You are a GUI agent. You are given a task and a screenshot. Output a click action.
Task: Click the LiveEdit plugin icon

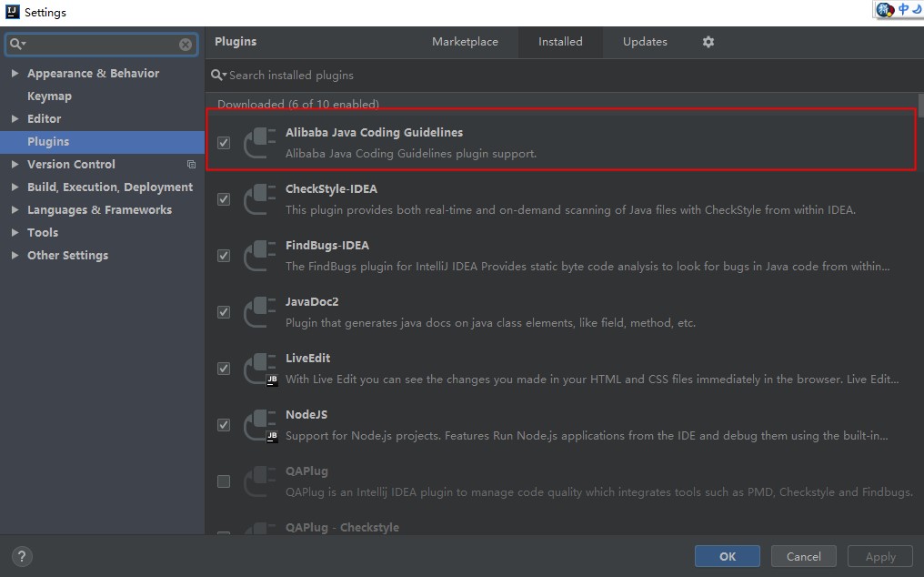point(260,369)
